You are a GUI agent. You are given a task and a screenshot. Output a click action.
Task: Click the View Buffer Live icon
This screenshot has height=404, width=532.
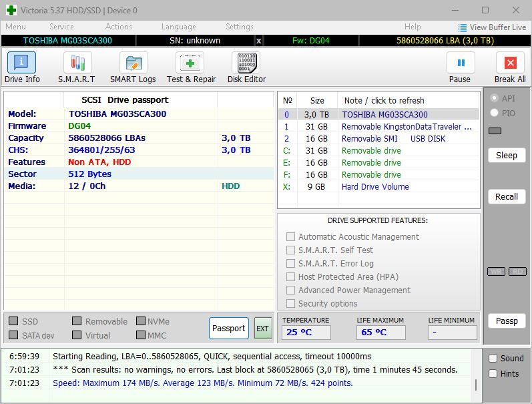coord(462,27)
